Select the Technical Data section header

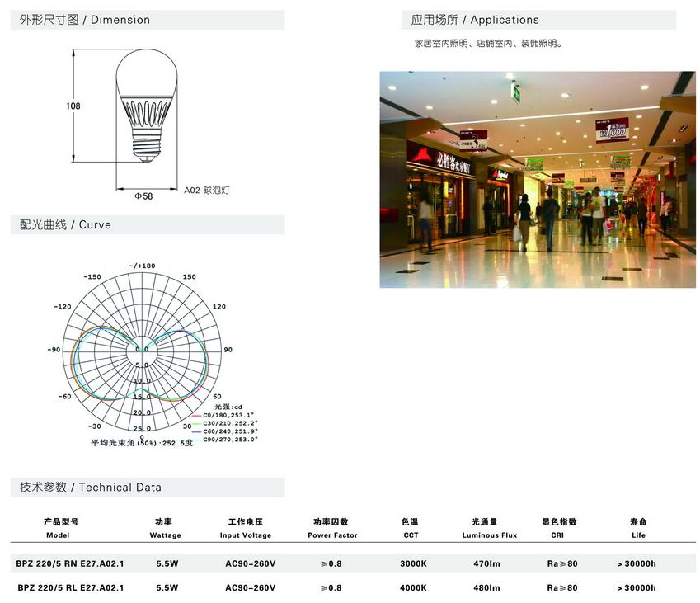click(x=91, y=488)
